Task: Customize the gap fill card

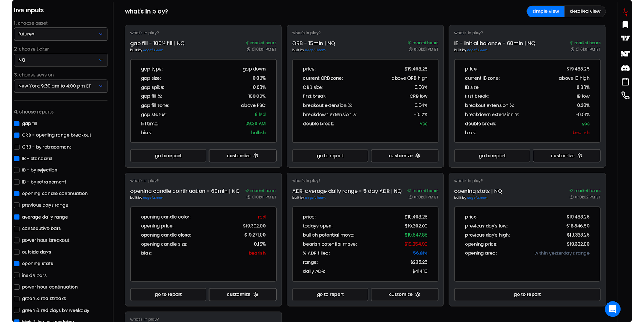Action: point(243,156)
